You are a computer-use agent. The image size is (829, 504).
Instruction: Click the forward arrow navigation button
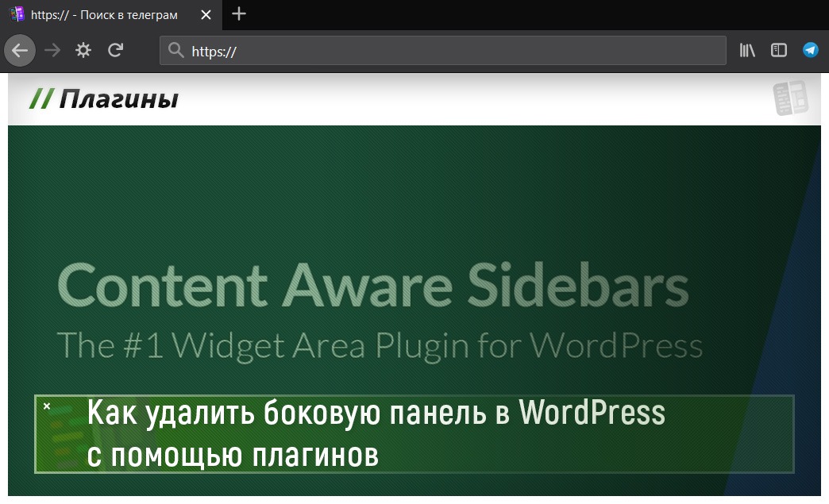pos(52,51)
